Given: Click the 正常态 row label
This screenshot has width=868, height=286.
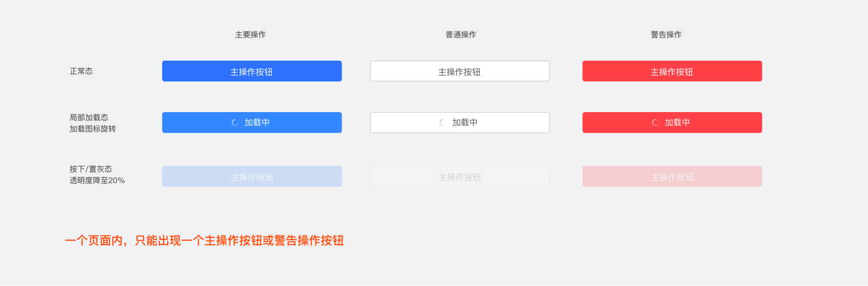Looking at the screenshot, I should tap(81, 71).
